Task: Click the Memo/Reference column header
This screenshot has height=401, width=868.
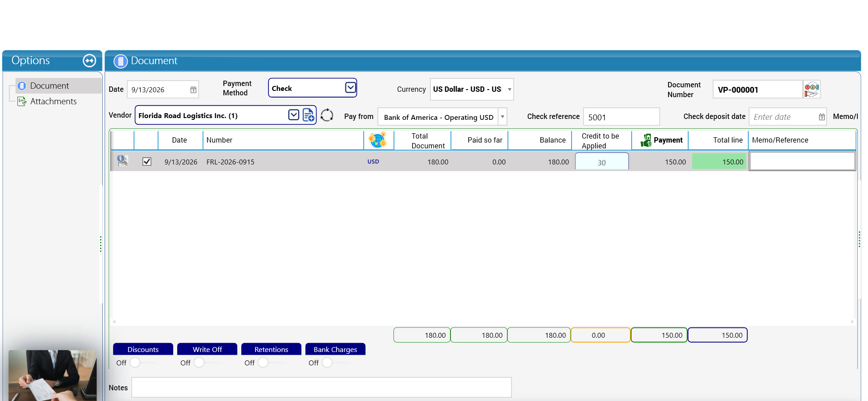Action: point(802,140)
